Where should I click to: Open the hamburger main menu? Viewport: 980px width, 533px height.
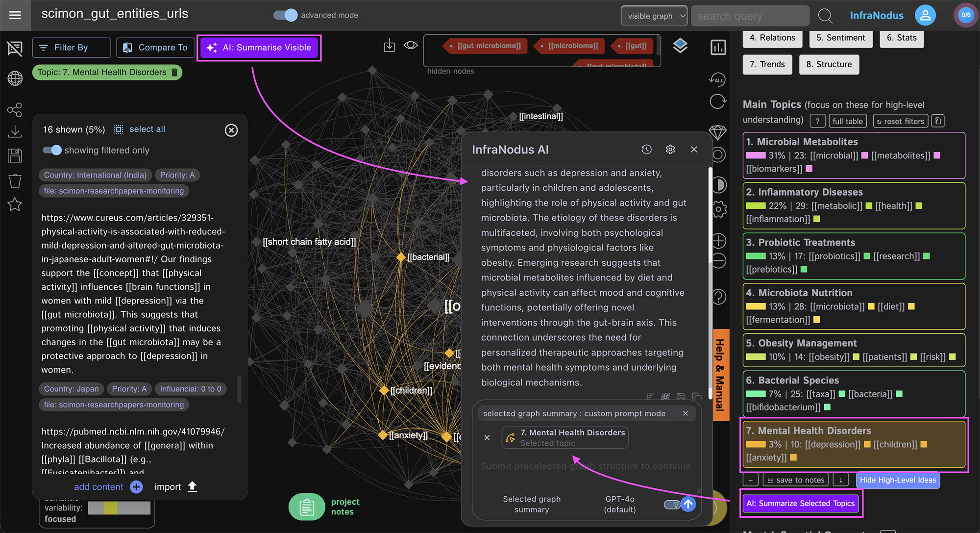pos(15,15)
